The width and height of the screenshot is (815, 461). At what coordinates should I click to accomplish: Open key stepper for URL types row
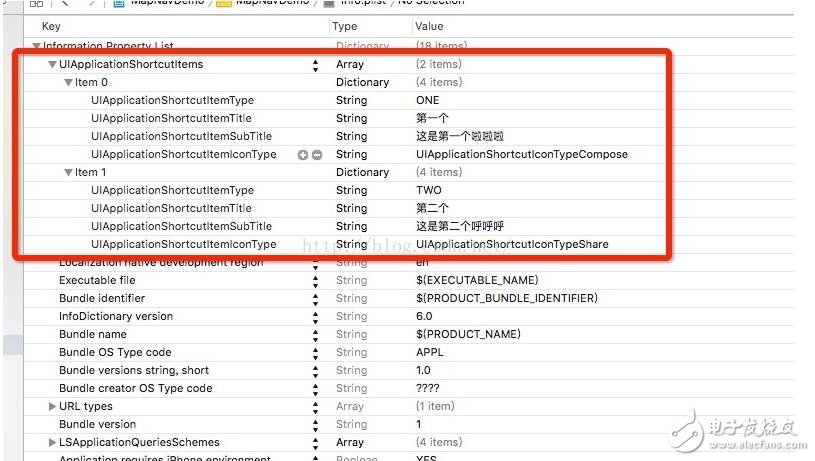(316, 406)
